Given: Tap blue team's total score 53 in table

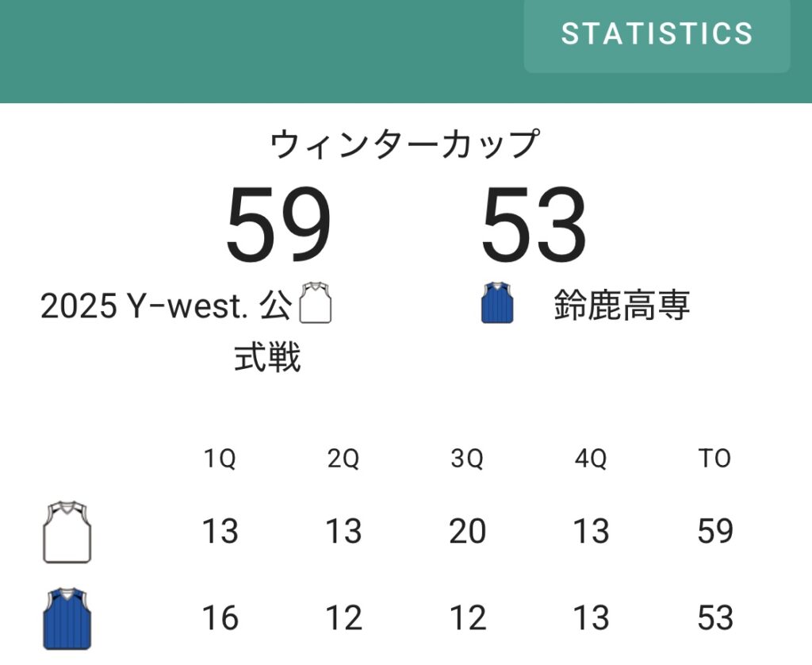Looking at the screenshot, I should tap(714, 617).
